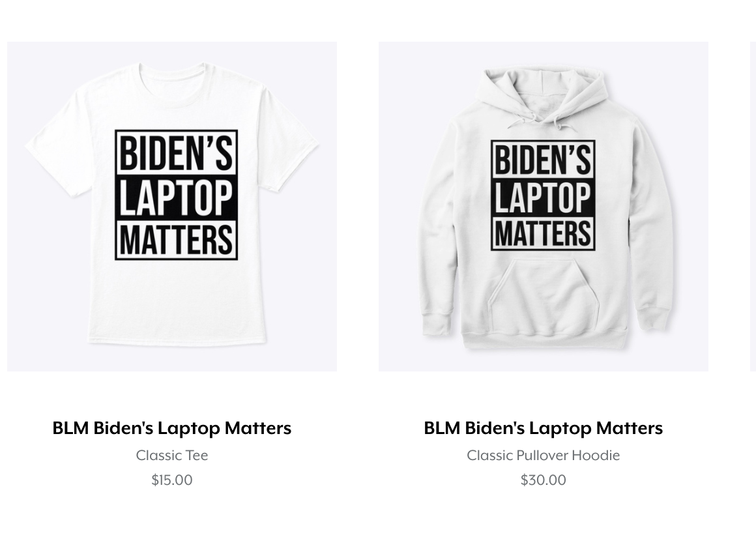
Task: Select the Classic Tee product type label
Action: coord(171,455)
